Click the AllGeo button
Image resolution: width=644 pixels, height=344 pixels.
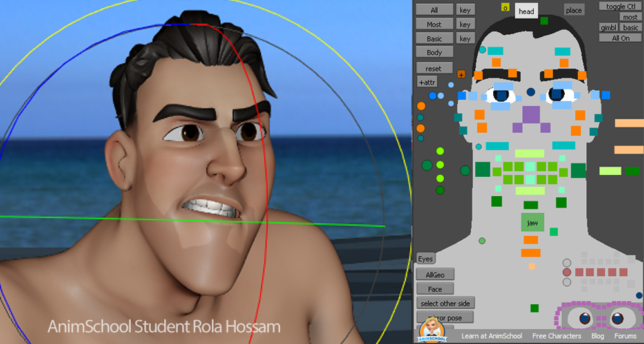(x=435, y=274)
